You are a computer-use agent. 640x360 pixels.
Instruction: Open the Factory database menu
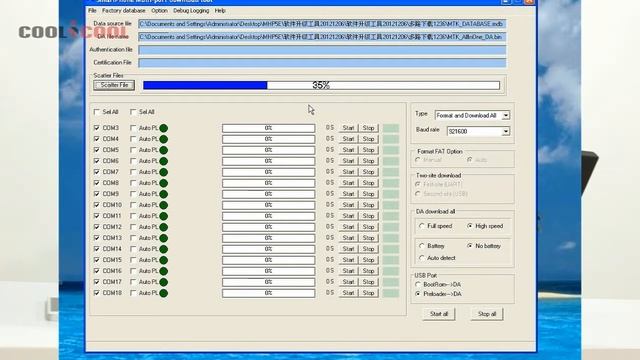click(123, 11)
